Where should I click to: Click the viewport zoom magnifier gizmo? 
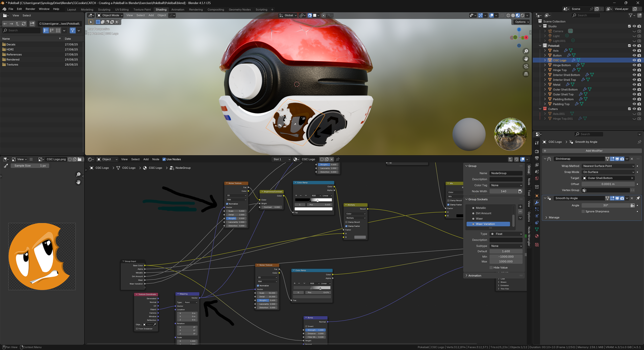[x=526, y=51]
